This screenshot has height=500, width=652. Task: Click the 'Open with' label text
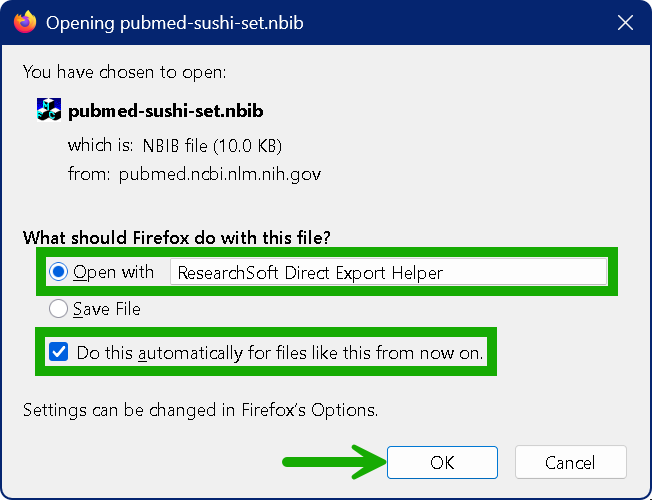114,272
